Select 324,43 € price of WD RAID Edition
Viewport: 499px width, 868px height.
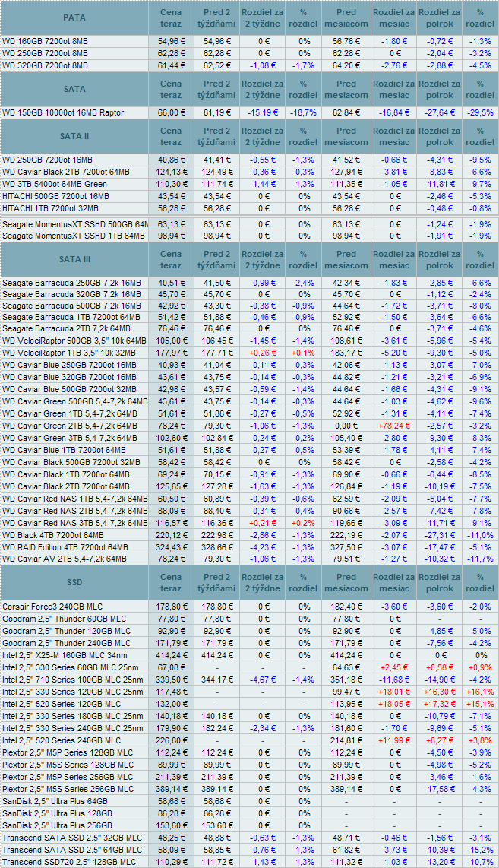171,548
